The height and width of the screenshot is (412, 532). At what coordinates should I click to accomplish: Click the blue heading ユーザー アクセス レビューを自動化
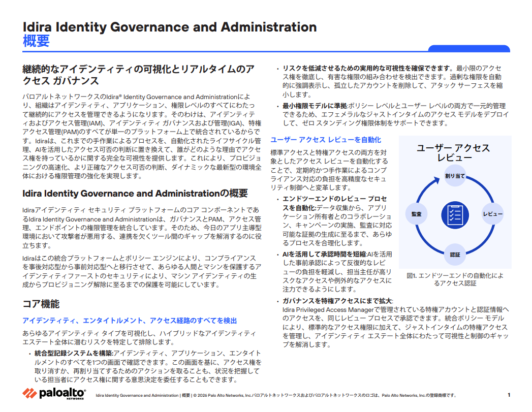coord(326,140)
